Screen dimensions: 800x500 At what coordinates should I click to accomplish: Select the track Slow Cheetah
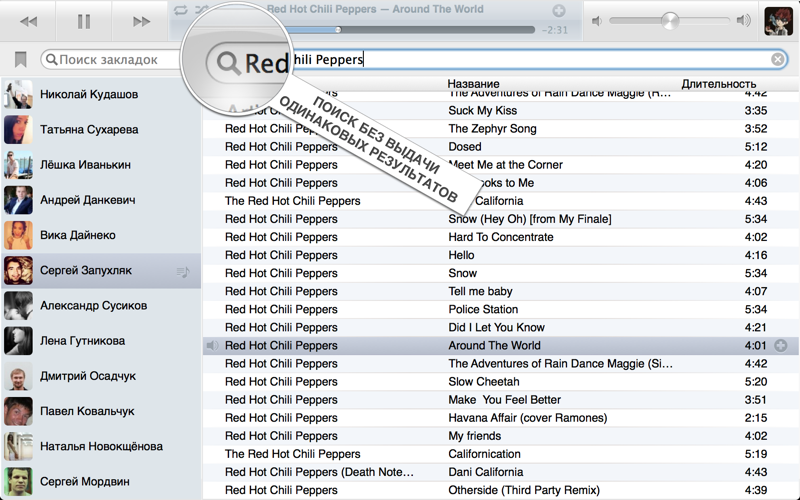(484, 382)
